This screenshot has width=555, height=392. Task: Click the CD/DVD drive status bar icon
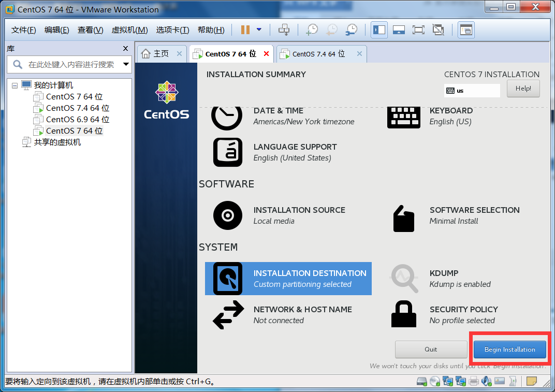coord(435,381)
